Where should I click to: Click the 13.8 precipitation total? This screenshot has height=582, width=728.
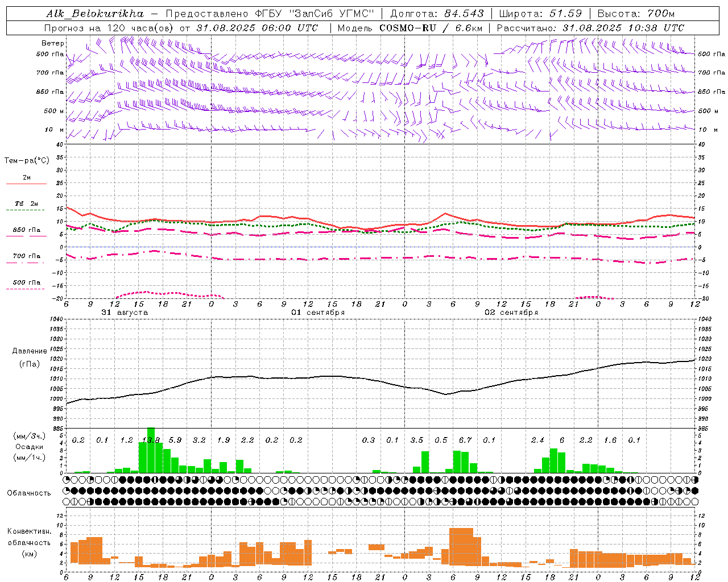pyautogui.click(x=151, y=440)
